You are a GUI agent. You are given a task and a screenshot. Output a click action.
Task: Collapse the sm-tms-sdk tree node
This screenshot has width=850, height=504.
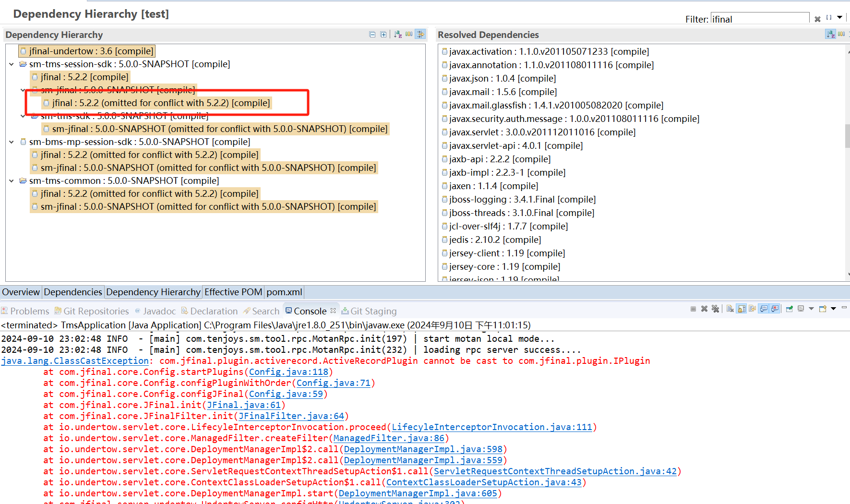click(x=23, y=116)
